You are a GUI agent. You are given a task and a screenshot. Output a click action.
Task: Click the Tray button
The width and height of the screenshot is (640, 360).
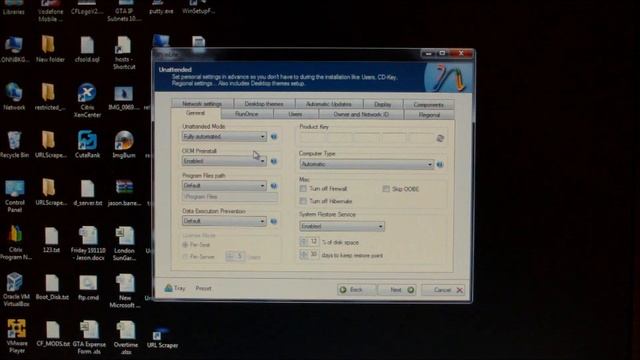175,288
